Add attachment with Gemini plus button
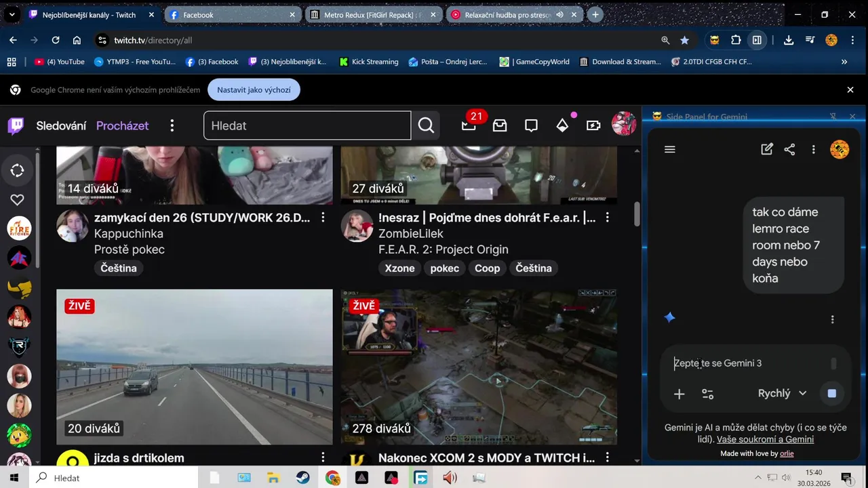This screenshot has width=868, height=488. [679, 394]
